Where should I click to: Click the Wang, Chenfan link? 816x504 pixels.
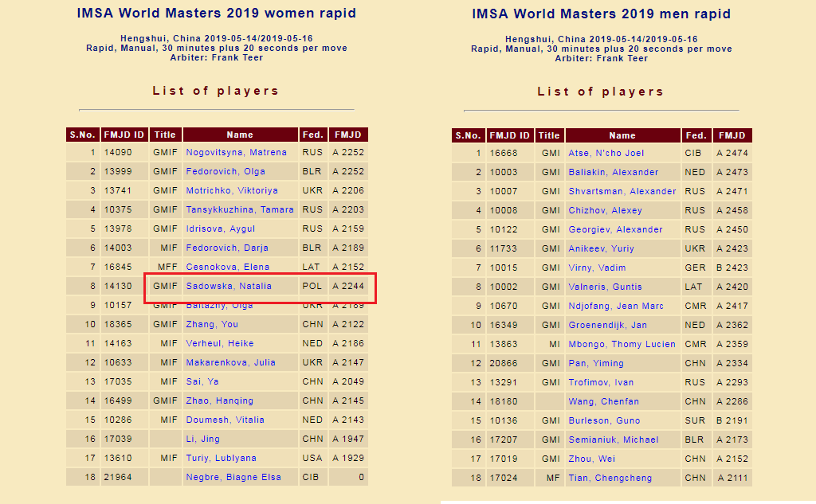(604, 401)
